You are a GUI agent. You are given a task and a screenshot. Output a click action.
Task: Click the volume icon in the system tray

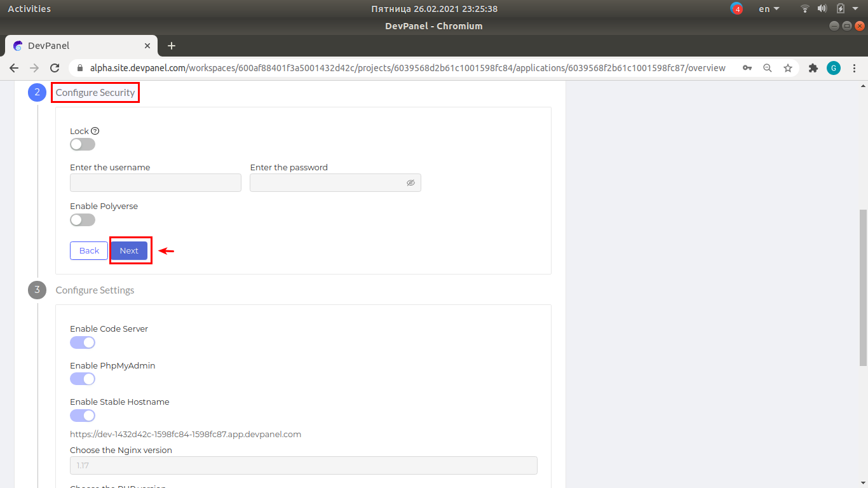[822, 8]
